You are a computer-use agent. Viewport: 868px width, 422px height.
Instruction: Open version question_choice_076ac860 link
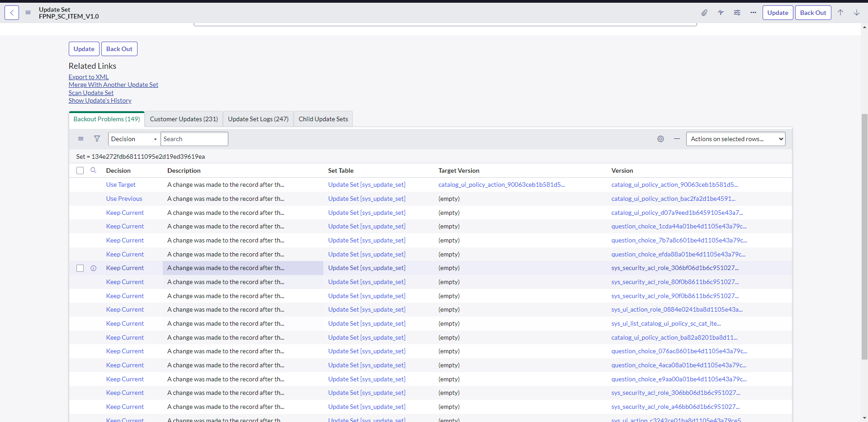click(679, 351)
